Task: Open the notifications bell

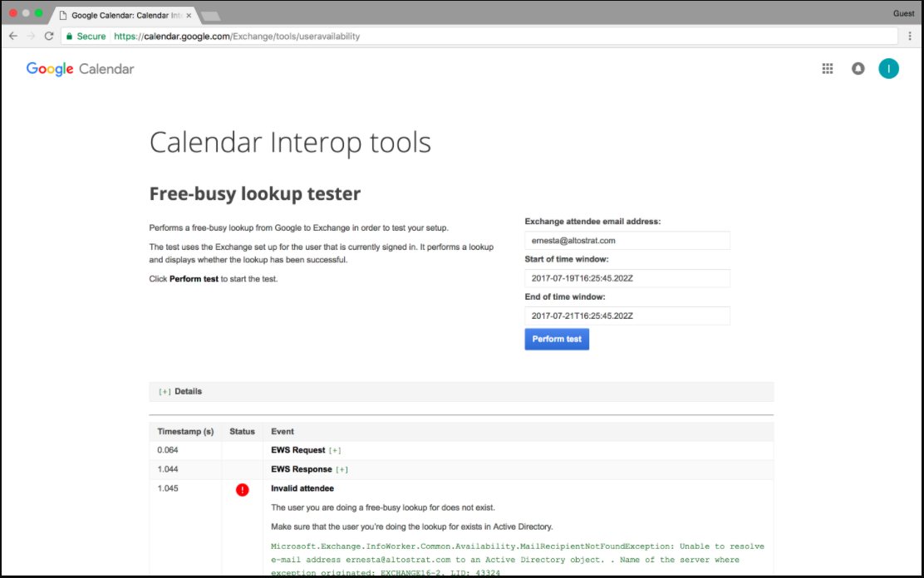Action: [x=858, y=68]
